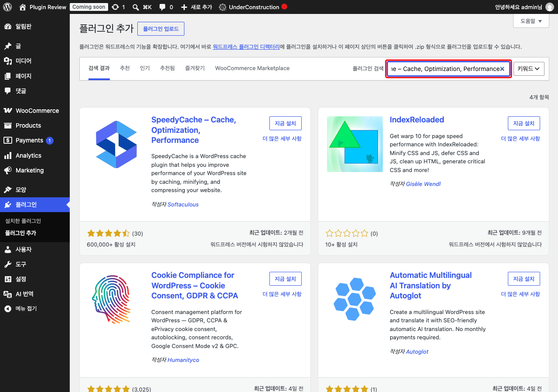Screen dimensions: 558x392
Task: Install Cookie Compliance with 지금 설치
Action: (x=286, y=279)
